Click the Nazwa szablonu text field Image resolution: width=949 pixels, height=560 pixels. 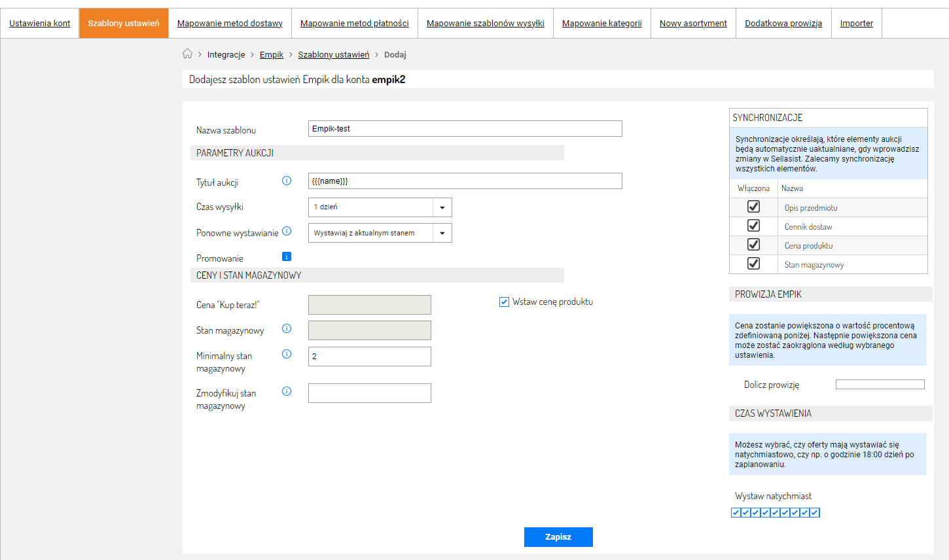click(x=465, y=129)
